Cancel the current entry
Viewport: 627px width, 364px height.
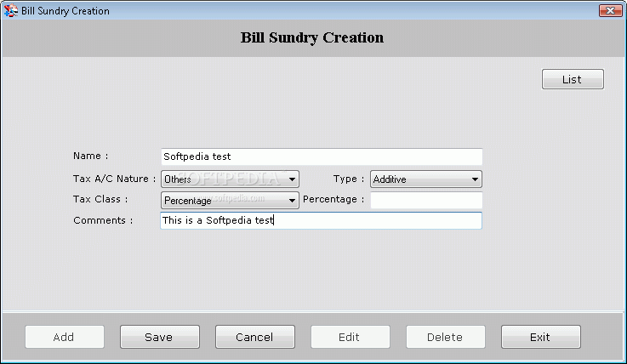[x=254, y=337]
